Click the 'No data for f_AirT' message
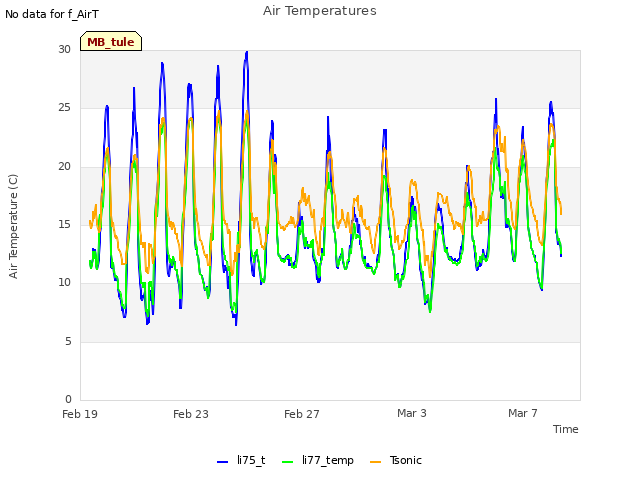640x480 pixels. 52,14
